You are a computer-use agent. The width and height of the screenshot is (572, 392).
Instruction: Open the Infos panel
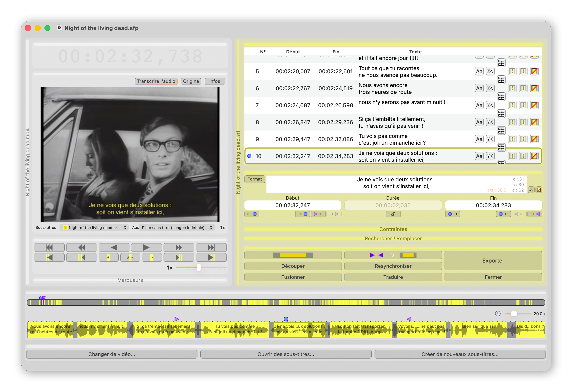click(x=215, y=81)
